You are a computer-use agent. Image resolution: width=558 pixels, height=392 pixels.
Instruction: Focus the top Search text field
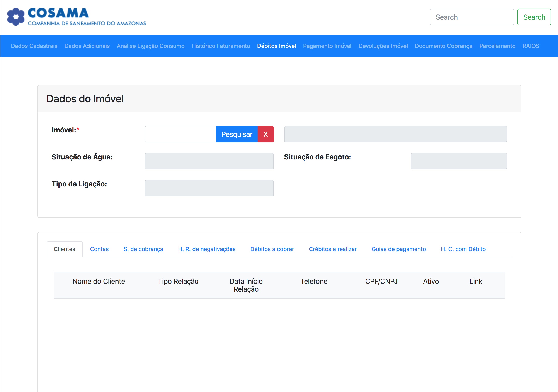[x=471, y=17]
